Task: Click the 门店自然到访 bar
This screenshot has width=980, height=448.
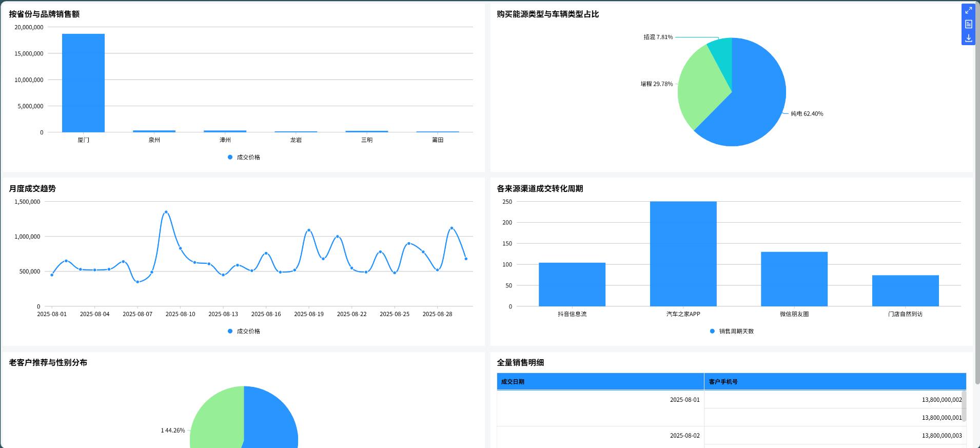Action: [x=906, y=291]
